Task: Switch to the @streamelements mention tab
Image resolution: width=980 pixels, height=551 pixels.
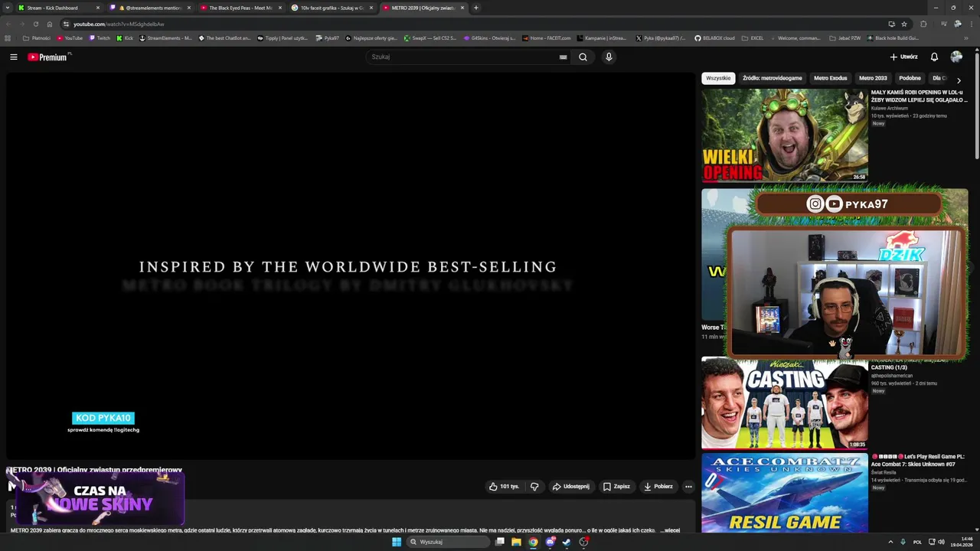Action: tap(151, 8)
